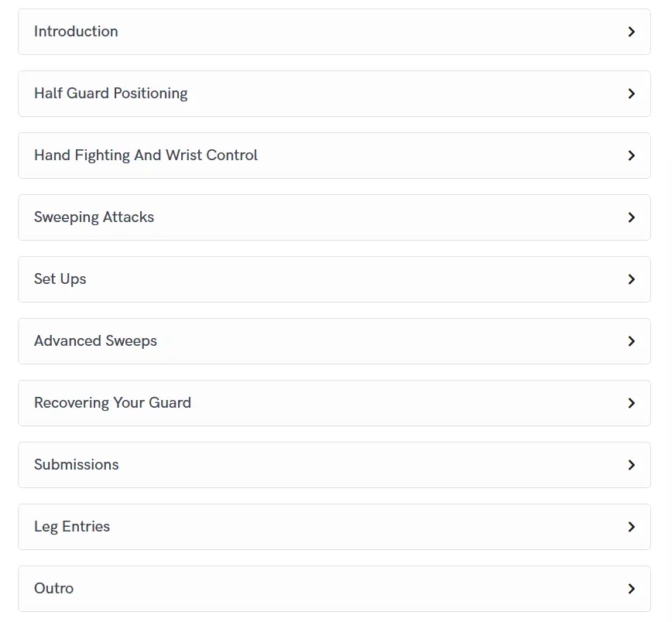The height and width of the screenshot is (622, 672).
Task: Open the Hand Fighting And Wrist Control section
Action: tap(146, 155)
